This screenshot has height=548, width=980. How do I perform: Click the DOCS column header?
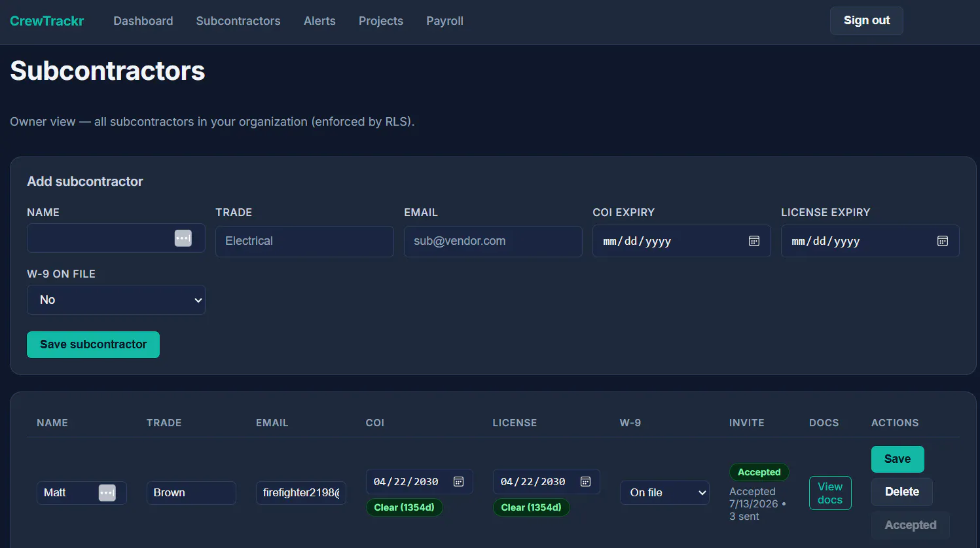point(824,423)
